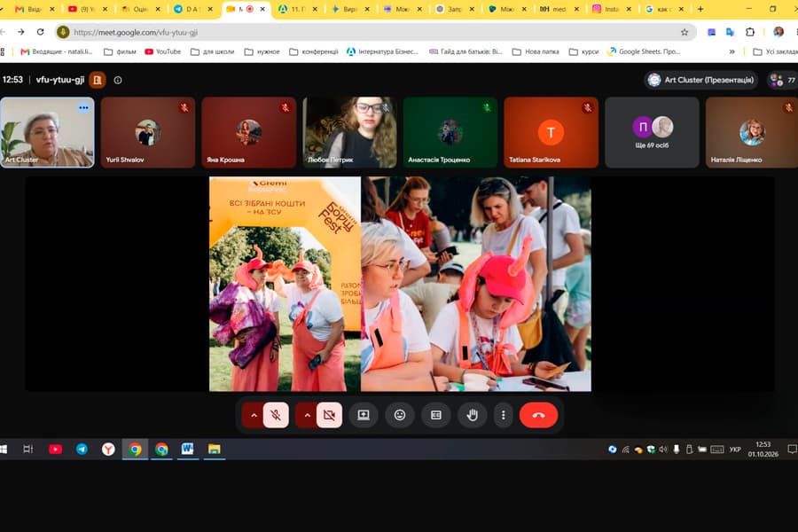Click the Tatiana Starikova participant tile
Image resolution: width=798 pixels, height=532 pixels.
click(551, 132)
